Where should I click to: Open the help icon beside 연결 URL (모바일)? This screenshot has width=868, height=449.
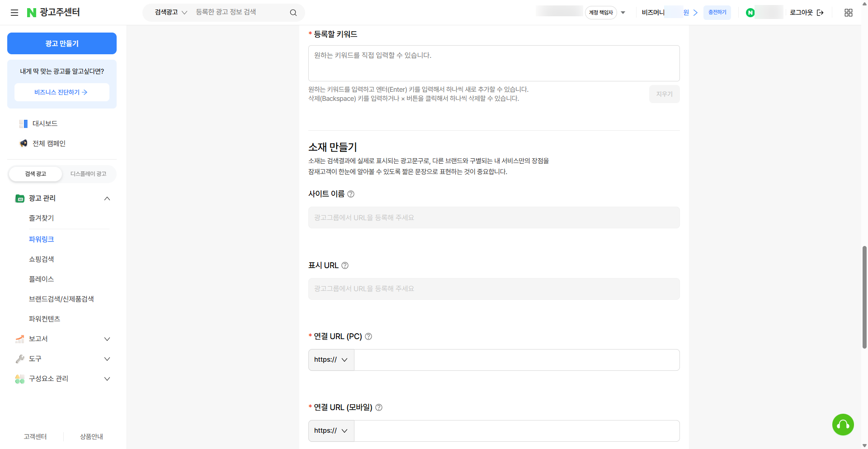(379, 407)
